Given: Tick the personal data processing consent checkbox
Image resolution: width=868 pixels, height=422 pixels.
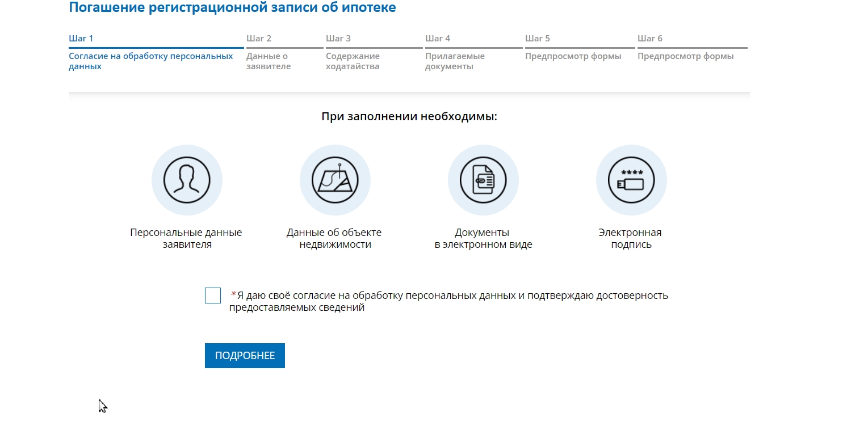Looking at the screenshot, I should (x=213, y=296).
